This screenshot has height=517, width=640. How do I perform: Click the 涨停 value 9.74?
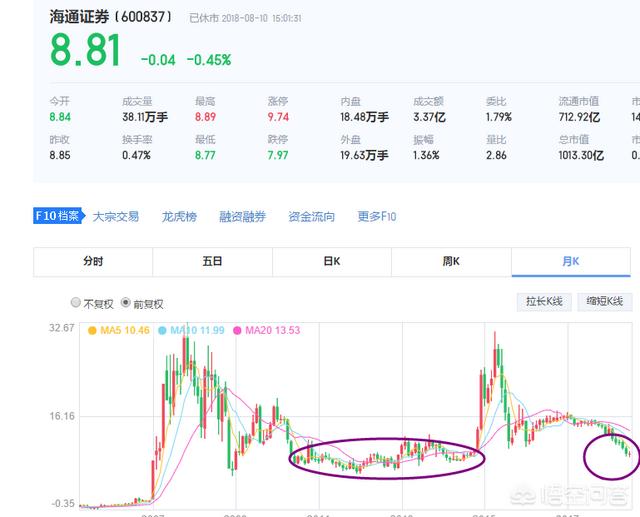tap(278, 118)
